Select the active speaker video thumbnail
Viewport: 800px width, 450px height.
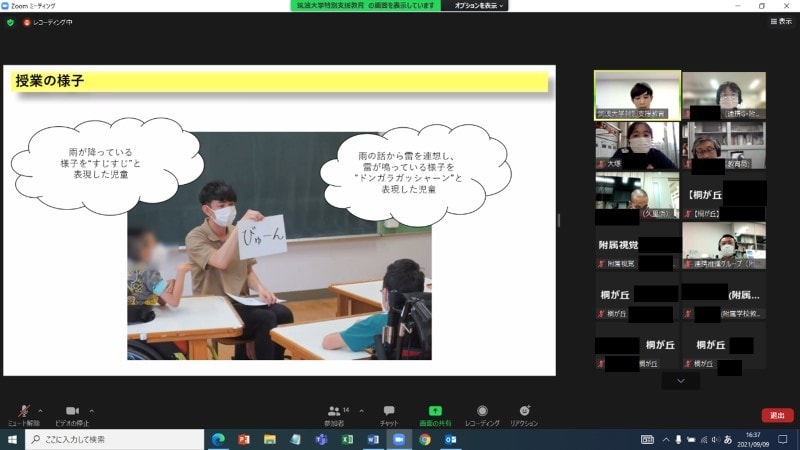(637, 95)
